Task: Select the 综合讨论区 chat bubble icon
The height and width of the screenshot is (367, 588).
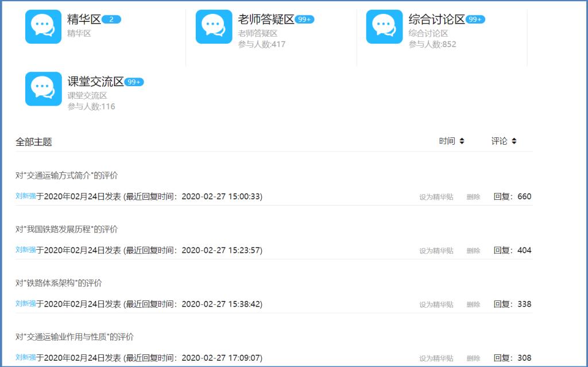Action: 384,26
